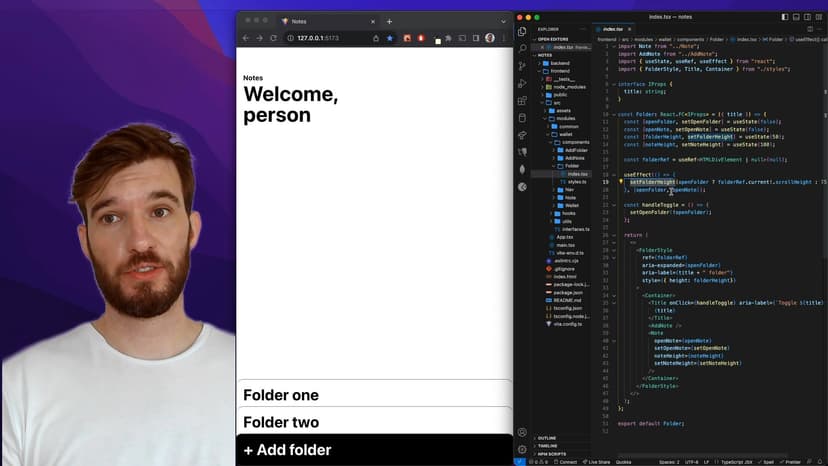The image size is (828, 466).
Task: Open Source Control in activity bar
Action: [x=522, y=65]
